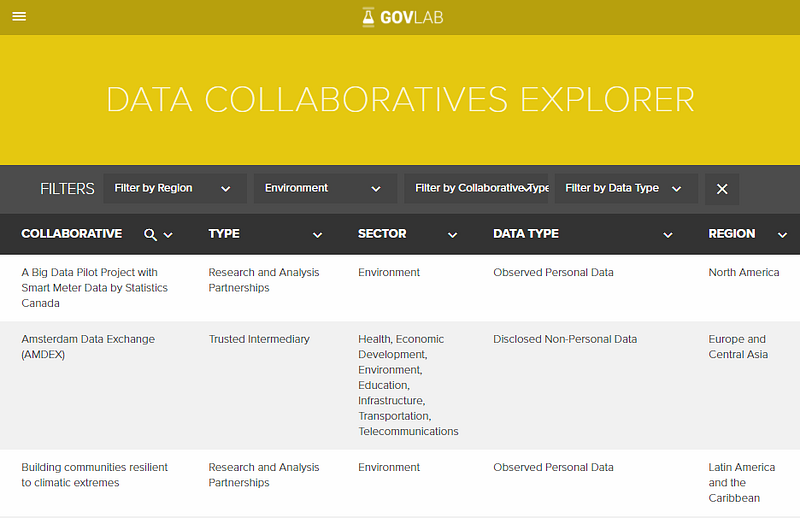Screen dimensions: 800x518
Task: Click North America region cell
Action: [x=744, y=273]
